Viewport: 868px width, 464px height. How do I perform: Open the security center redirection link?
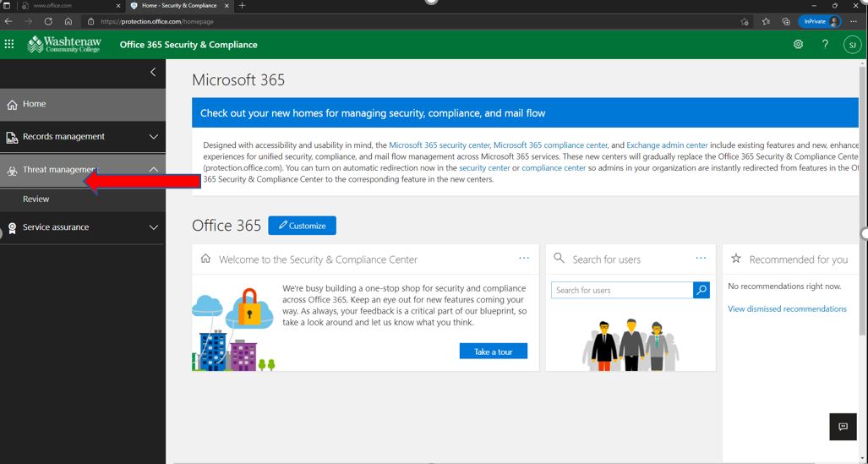tap(484, 168)
